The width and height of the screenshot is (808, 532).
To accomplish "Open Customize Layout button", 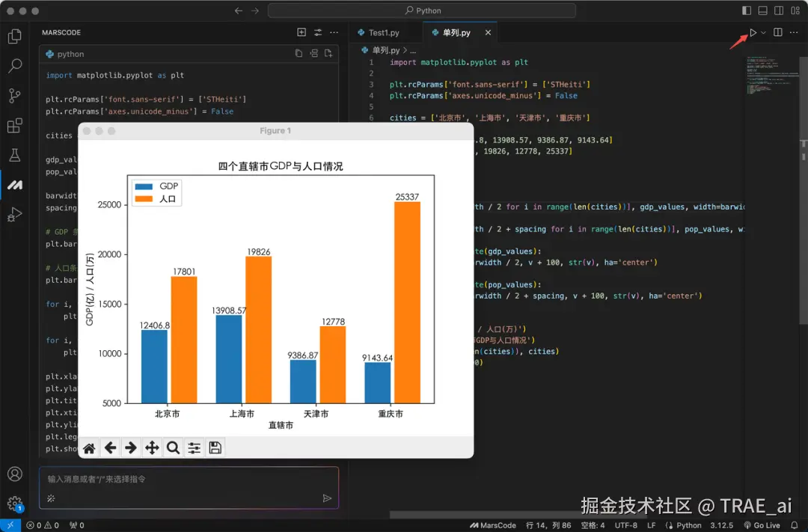I will point(795,10).
